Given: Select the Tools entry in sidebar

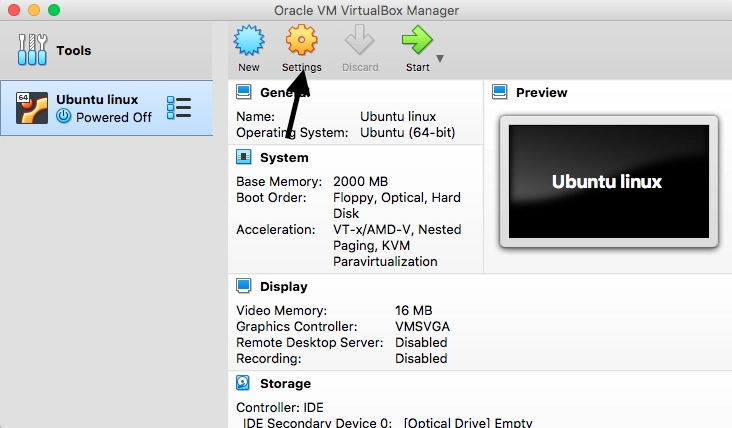Looking at the screenshot, I should point(73,50).
